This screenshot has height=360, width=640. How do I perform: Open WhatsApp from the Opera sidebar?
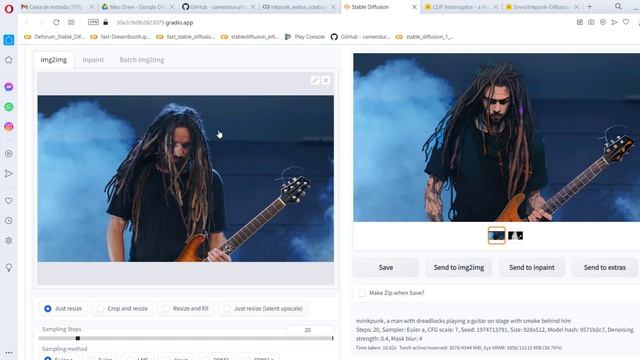tap(9, 107)
